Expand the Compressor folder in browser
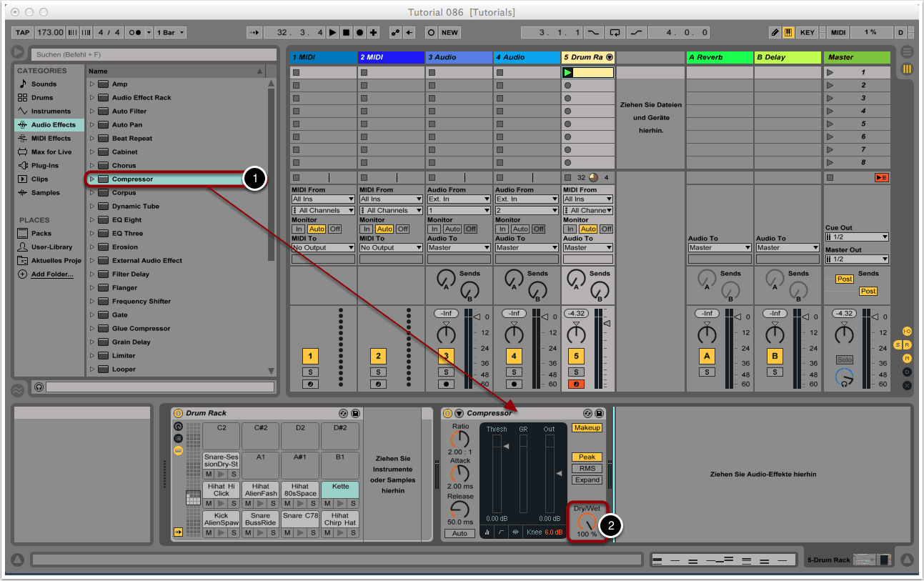924x581 pixels. point(91,179)
